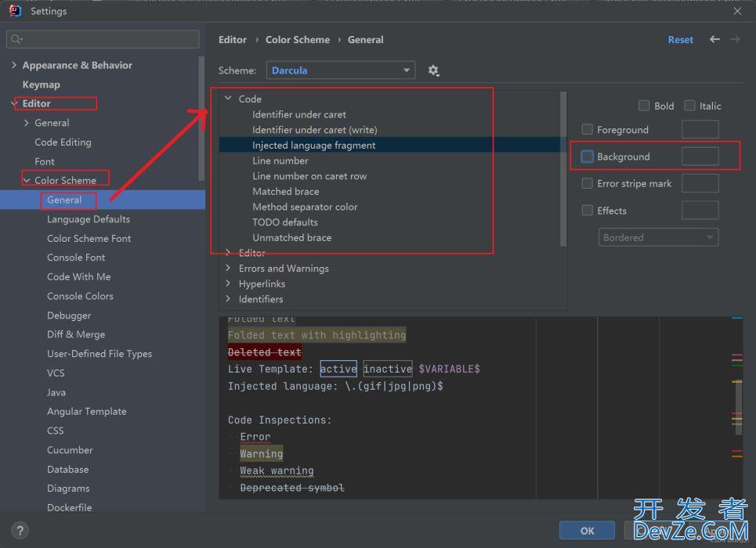Select Injected language fragment item
The height and width of the screenshot is (548, 756).
(314, 145)
